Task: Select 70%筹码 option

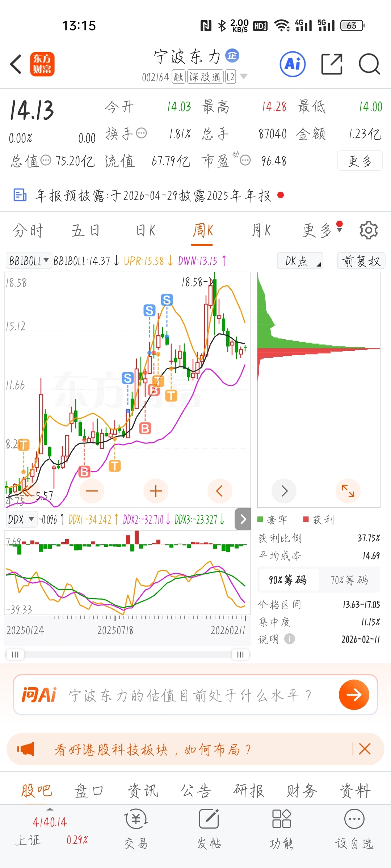Action: coord(349,580)
